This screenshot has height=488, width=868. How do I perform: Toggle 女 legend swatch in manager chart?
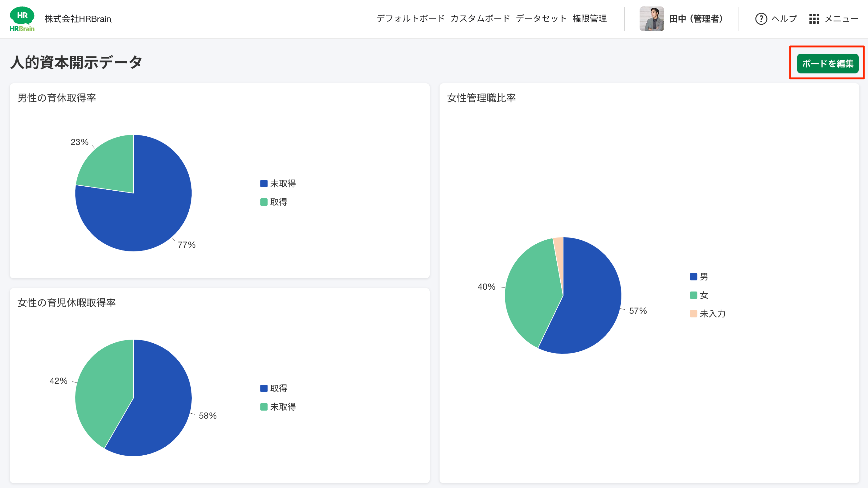tap(693, 296)
